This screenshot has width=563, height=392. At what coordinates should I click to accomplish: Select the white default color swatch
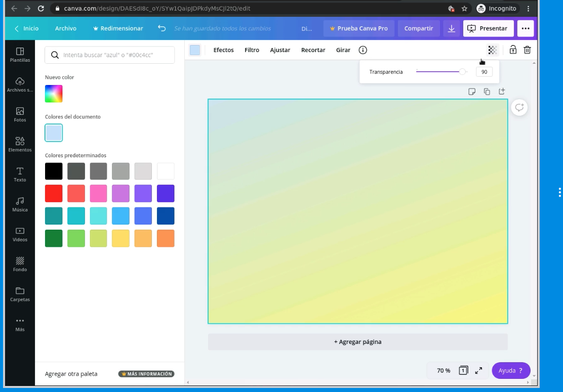coord(166,171)
